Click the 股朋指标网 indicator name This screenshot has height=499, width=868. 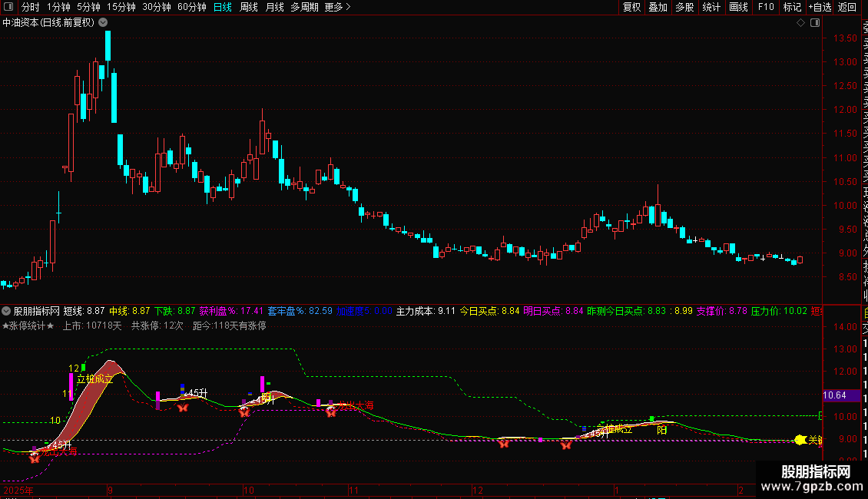(37, 311)
